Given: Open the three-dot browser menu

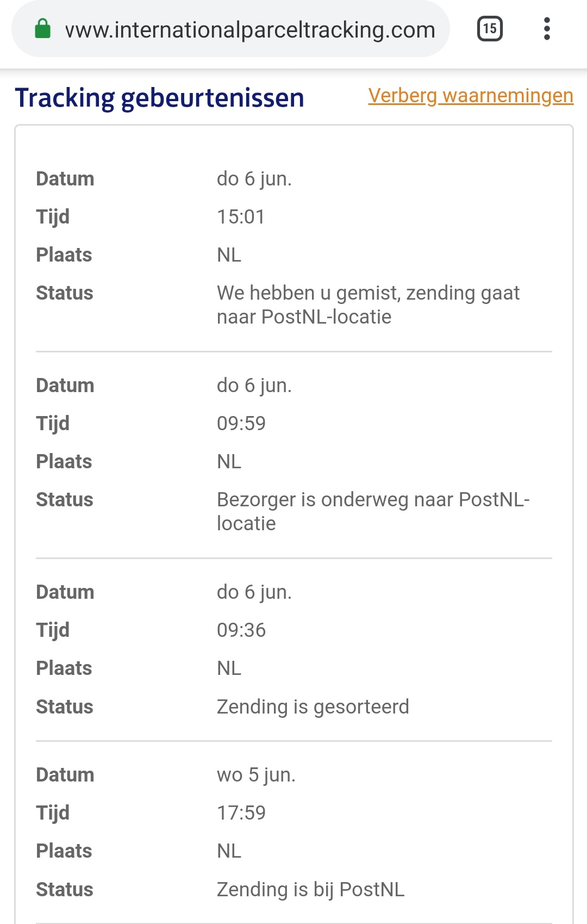Looking at the screenshot, I should pos(547,29).
